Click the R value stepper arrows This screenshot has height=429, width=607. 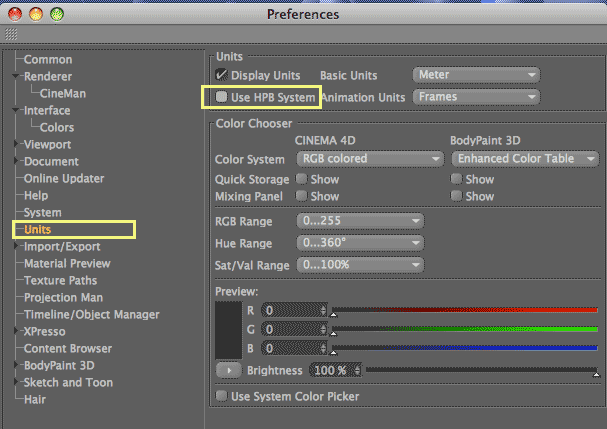click(x=323, y=310)
